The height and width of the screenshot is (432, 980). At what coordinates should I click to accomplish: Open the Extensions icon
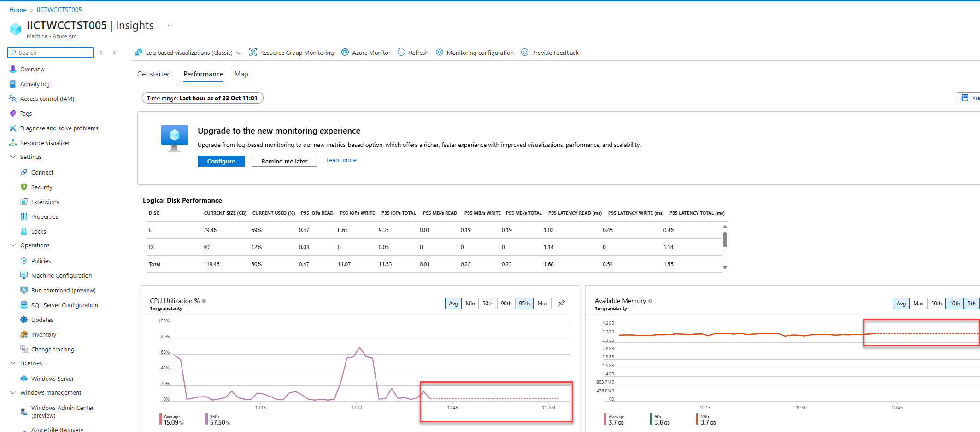(24, 202)
